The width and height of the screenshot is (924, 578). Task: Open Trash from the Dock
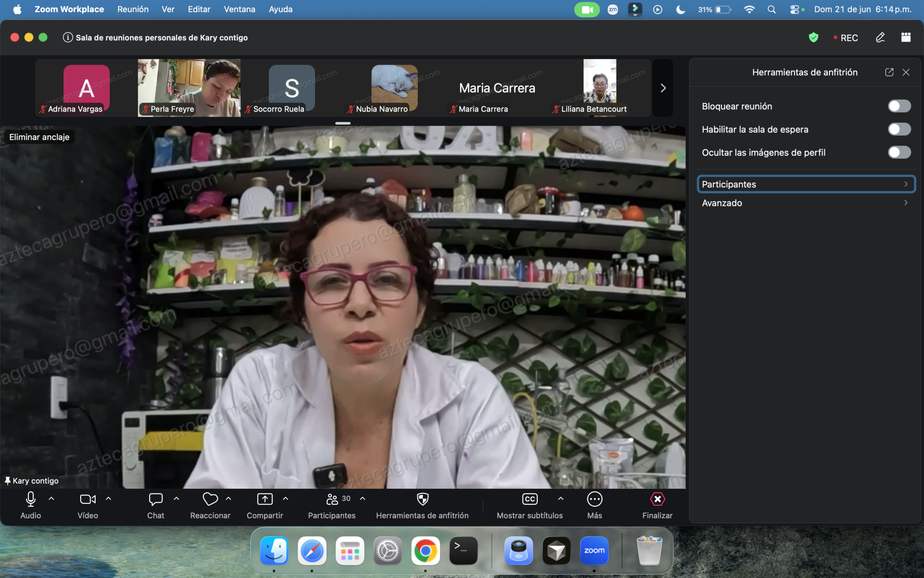(x=649, y=551)
